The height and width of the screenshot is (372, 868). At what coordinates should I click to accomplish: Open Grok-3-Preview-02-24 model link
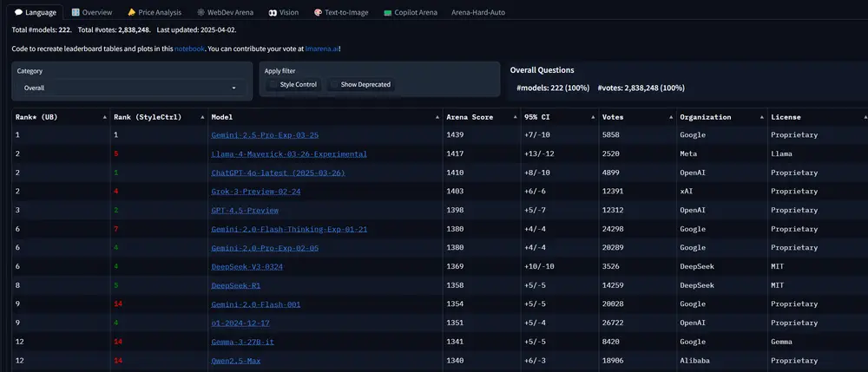256,192
